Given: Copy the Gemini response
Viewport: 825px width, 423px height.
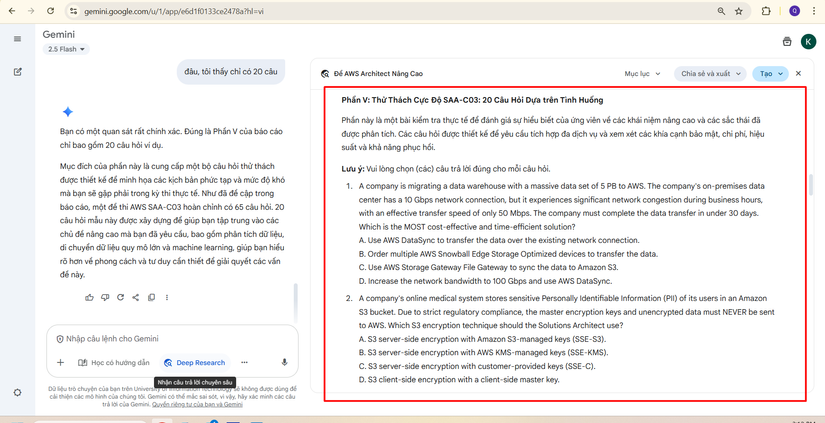Looking at the screenshot, I should coord(152,297).
